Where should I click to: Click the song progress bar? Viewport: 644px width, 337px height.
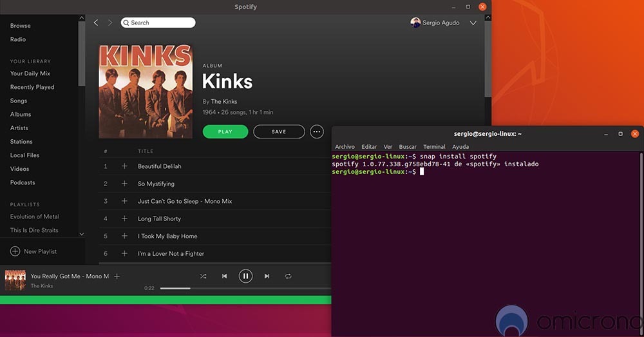(245, 289)
